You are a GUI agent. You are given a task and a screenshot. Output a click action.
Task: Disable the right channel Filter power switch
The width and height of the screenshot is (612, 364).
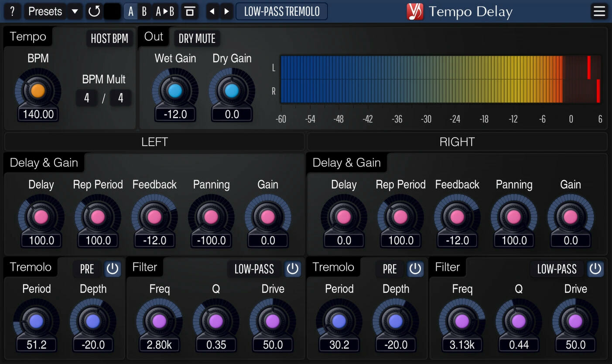(595, 269)
